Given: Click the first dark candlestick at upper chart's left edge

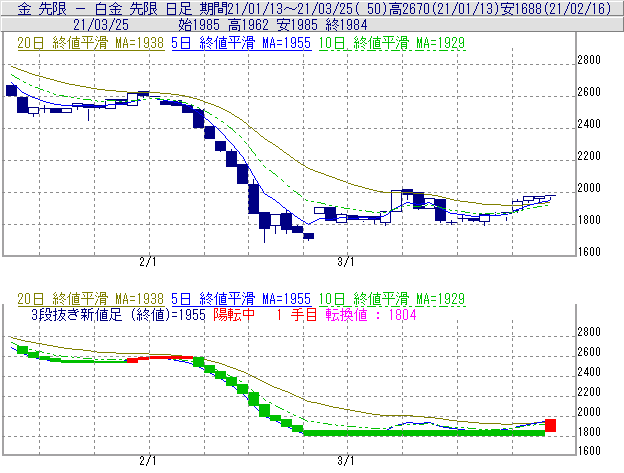Looking at the screenshot, I should coord(12,90).
